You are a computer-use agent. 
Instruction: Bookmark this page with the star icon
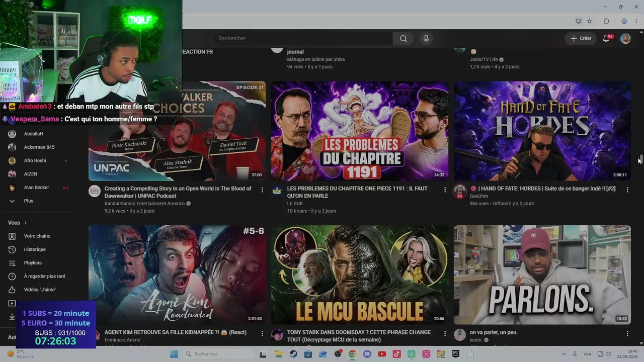pos(589,21)
